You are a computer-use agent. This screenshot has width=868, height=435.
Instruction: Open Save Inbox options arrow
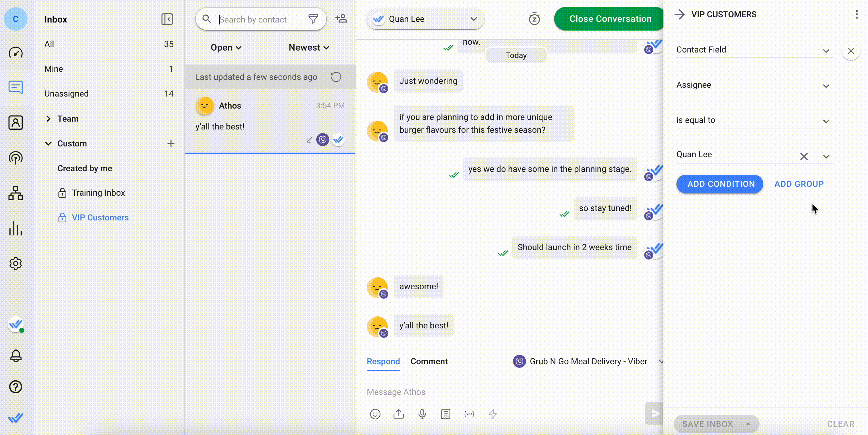point(748,424)
